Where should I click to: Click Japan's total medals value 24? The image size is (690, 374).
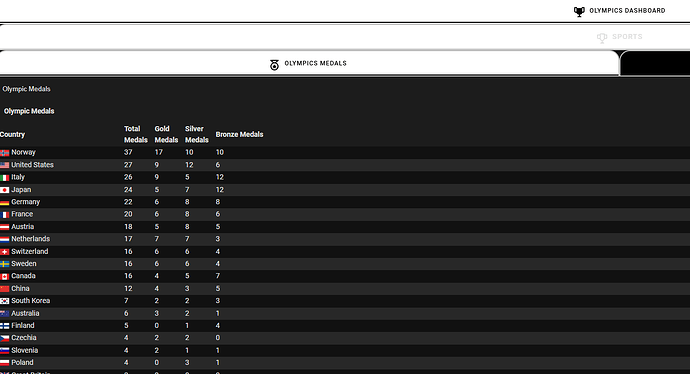(128, 190)
